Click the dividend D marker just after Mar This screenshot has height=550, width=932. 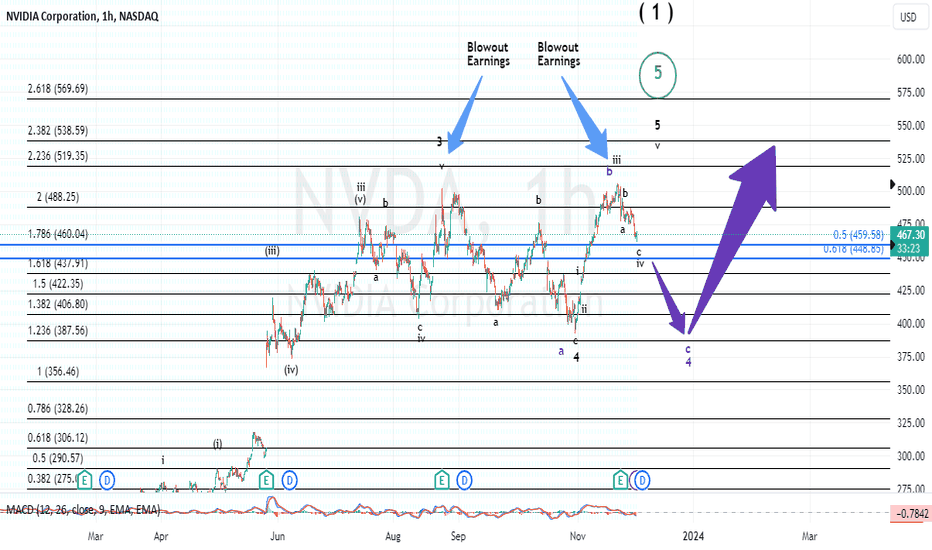(107, 479)
